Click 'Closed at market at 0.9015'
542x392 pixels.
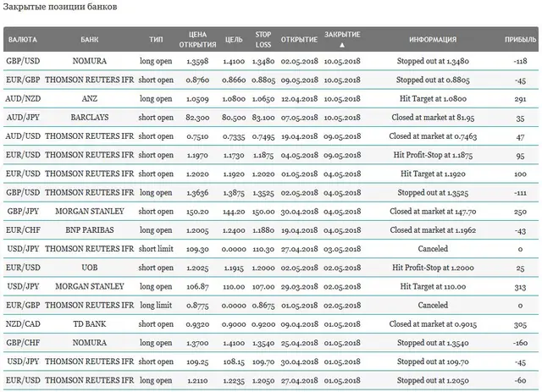click(433, 324)
